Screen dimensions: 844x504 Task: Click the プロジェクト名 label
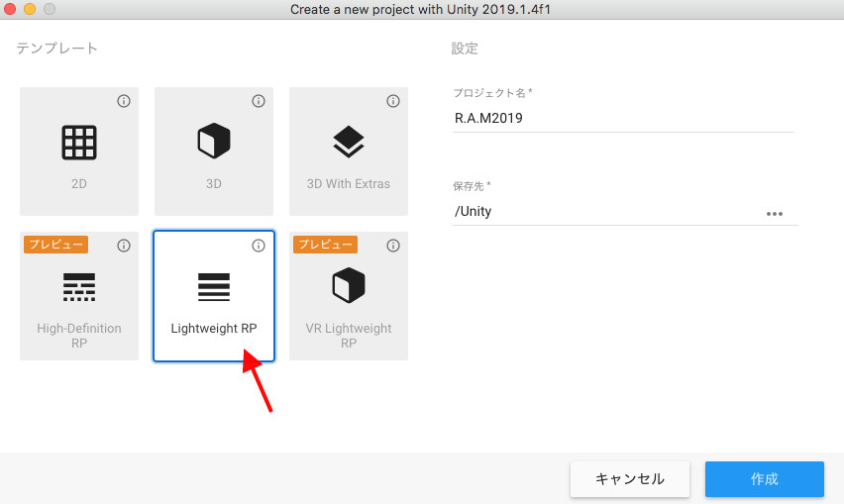492,93
